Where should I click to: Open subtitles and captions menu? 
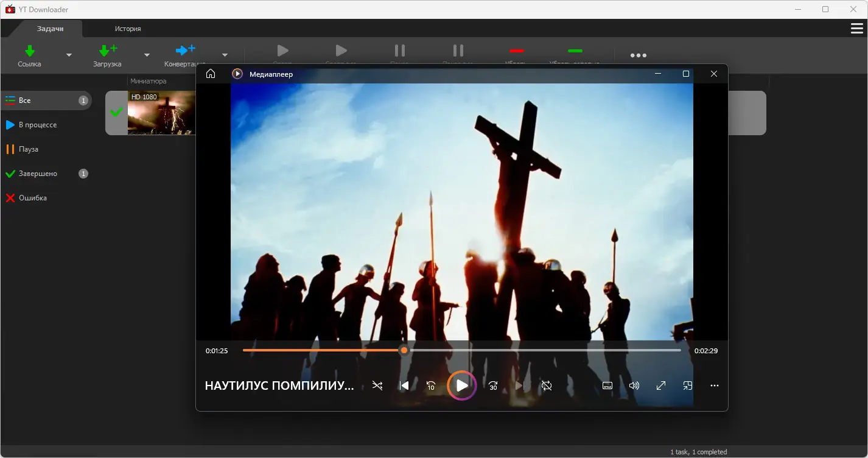pyautogui.click(x=607, y=386)
